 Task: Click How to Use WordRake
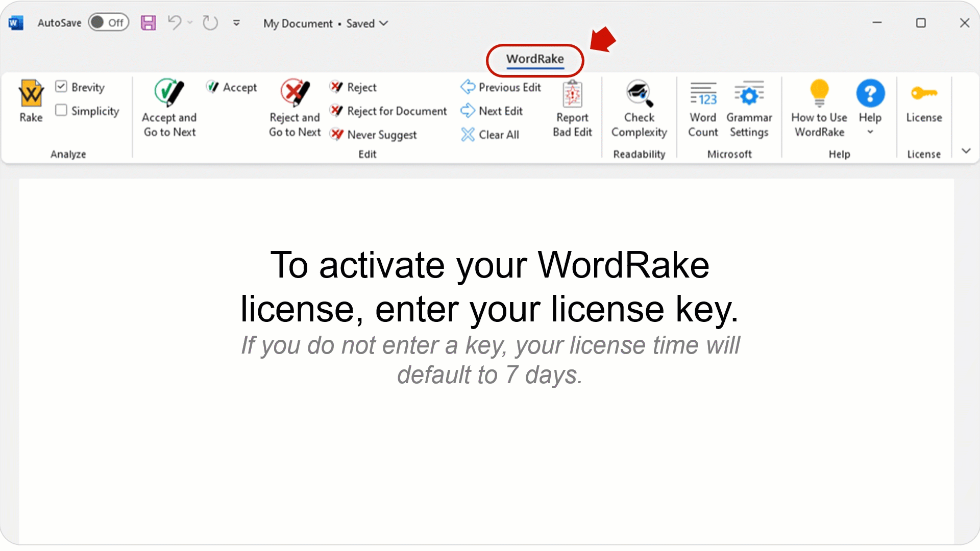coord(818,108)
